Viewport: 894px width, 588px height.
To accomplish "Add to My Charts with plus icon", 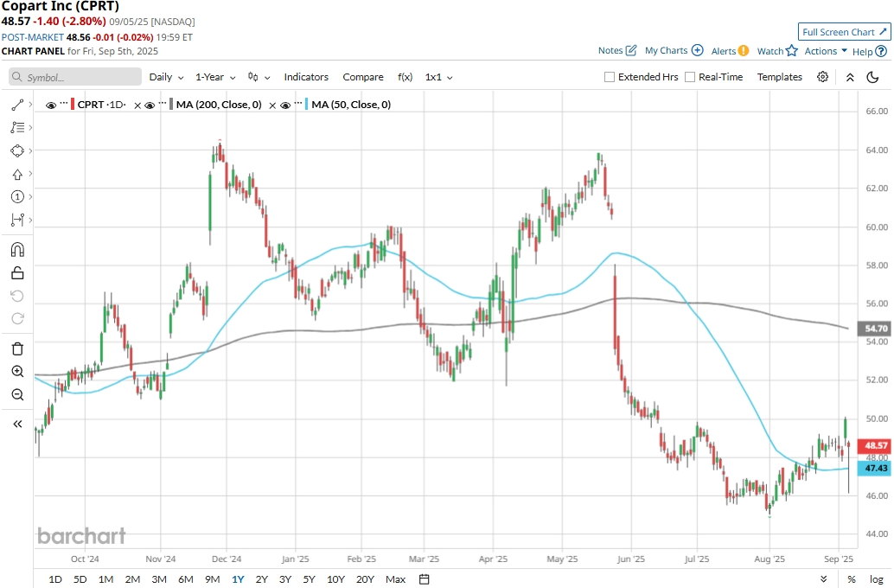I will coord(697,50).
